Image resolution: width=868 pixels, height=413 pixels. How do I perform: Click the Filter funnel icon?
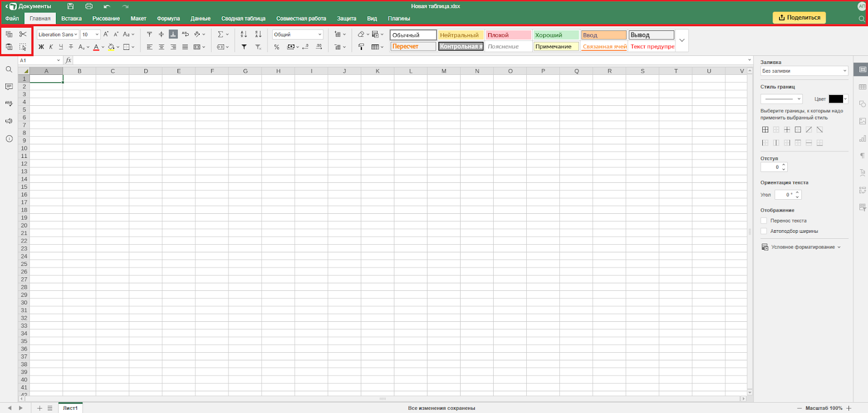click(244, 47)
